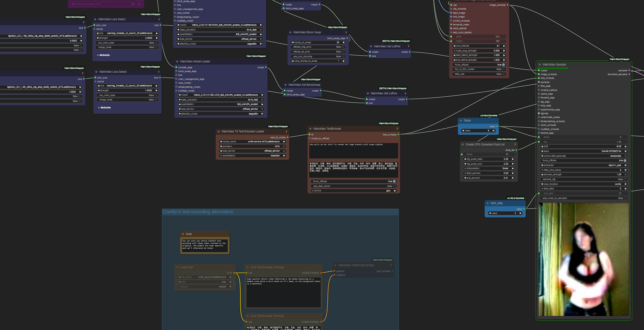Open the help icon on WanVideo Block Swap
Viewport: 644px width, 330px height.
346,33
